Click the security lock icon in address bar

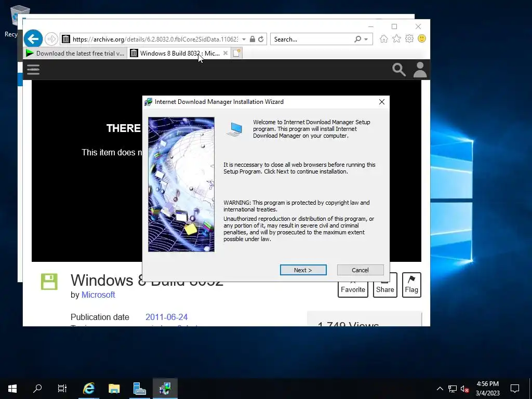point(252,39)
